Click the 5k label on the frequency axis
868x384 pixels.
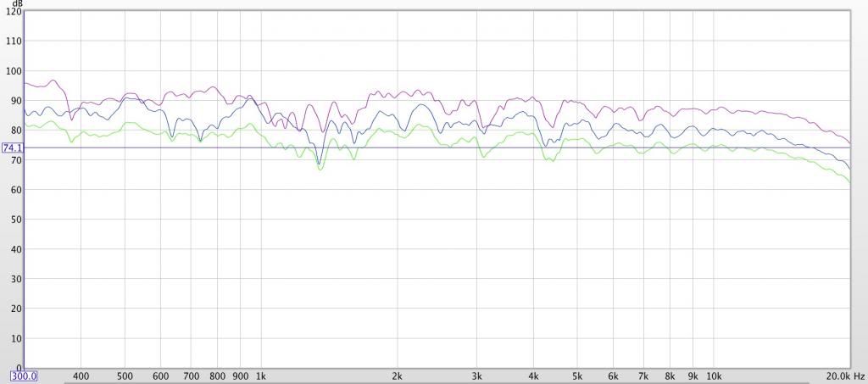coord(577,376)
